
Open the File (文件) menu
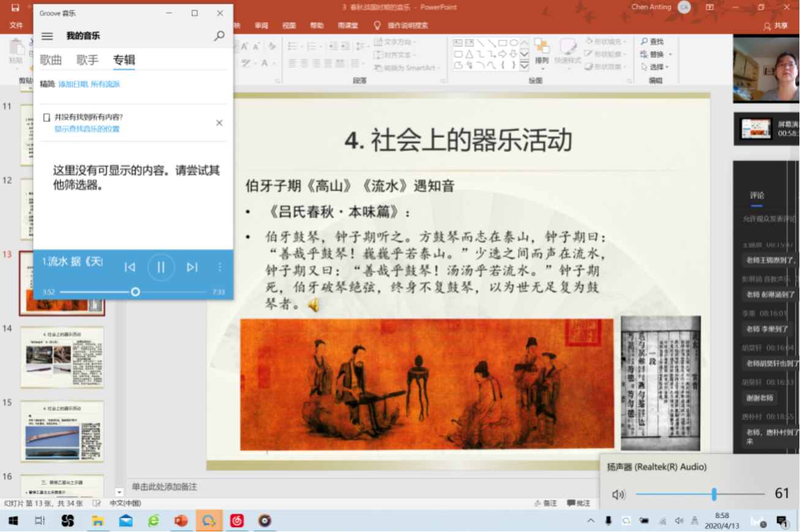click(17, 26)
